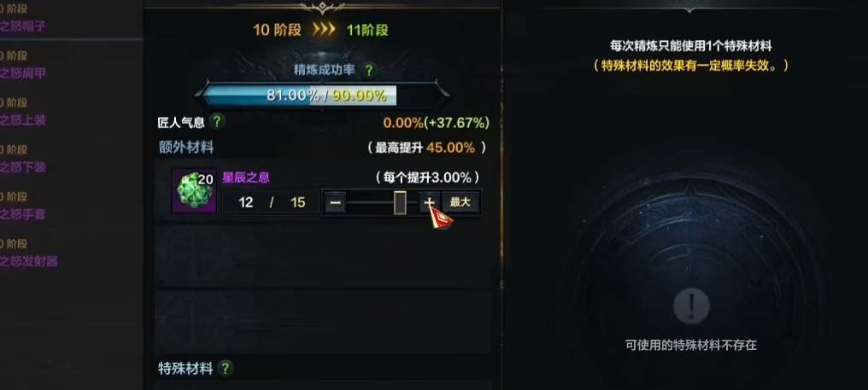Image resolution: width=868 pixels, height=390 pixels.
Task: Click the exclamation mark warning icon
Action: (x=691, y=306)
